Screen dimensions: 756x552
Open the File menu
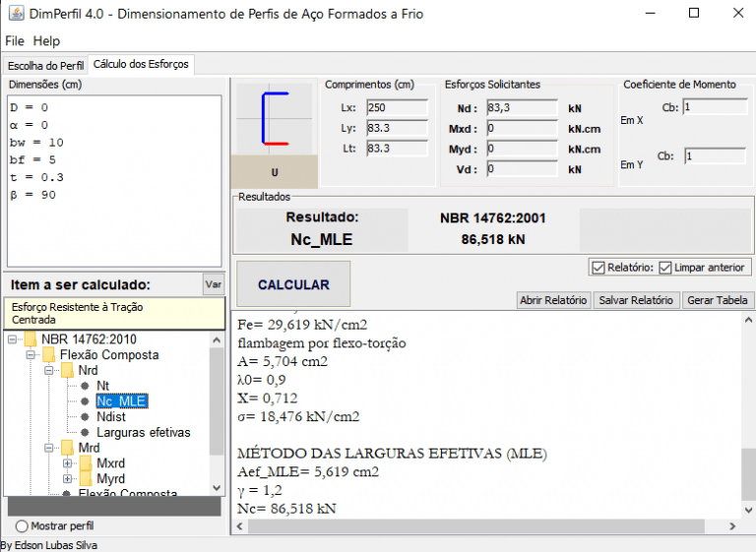(15, 41)
